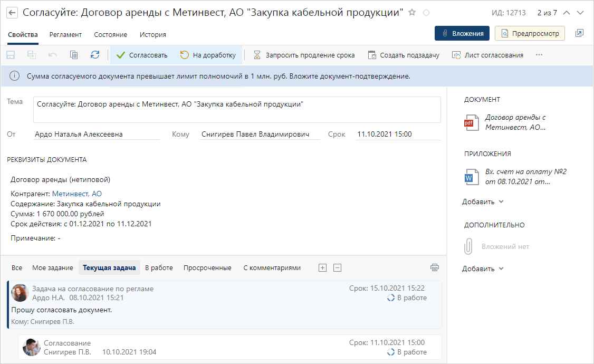Expand Добавить dropdown under Дополнительно
Screen dimensions: 594x364
[483, 269]
